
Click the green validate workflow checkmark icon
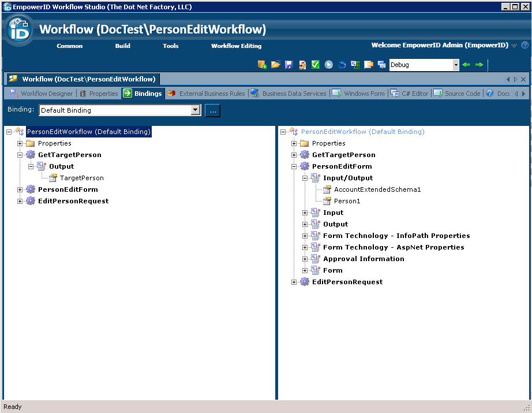[x=315, y=65]
